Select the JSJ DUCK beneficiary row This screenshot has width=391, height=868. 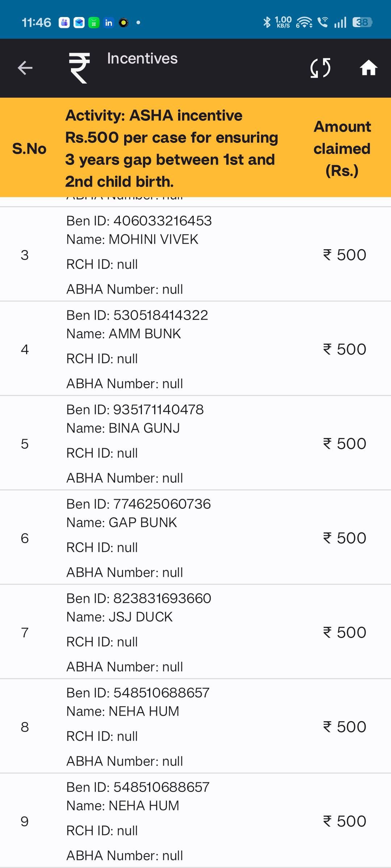pos(195,632)
